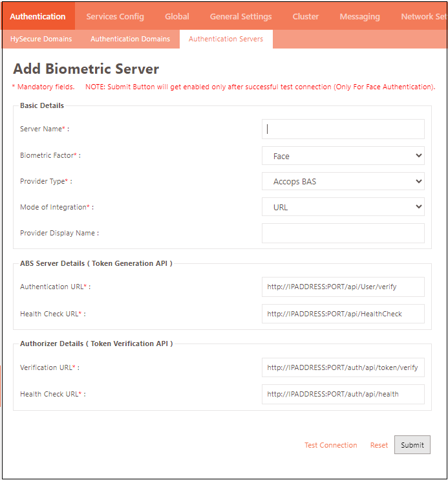This screenshot has height=480, width=448.
Task: Click ABS Server Health Check URL field
Action: click(x=343, y=314)
